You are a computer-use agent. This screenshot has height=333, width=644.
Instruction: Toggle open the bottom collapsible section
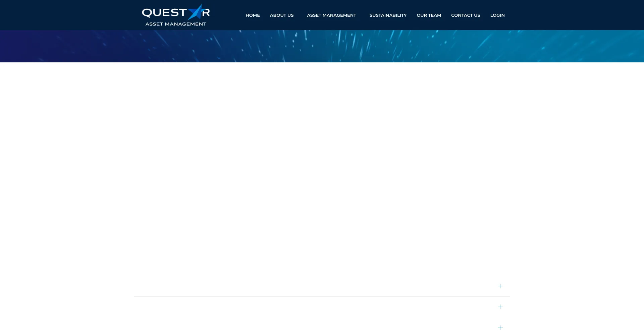[500, 327]
